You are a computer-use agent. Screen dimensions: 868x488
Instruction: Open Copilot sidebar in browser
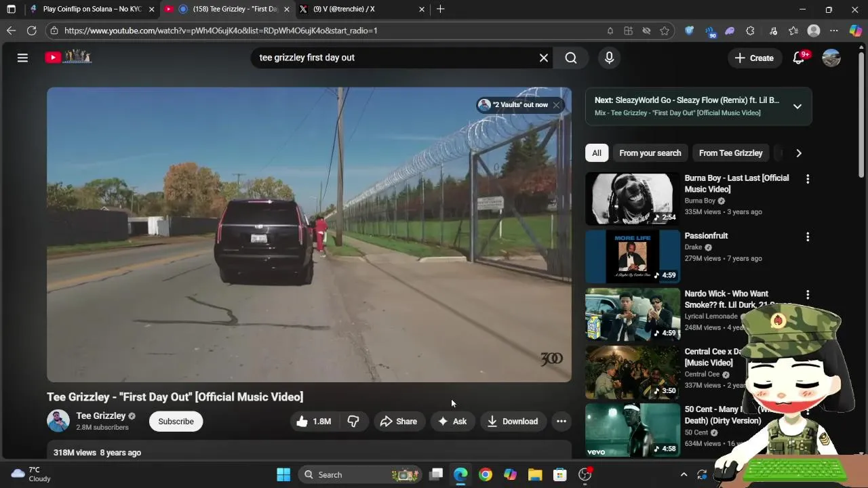click(x=855, y=30)
